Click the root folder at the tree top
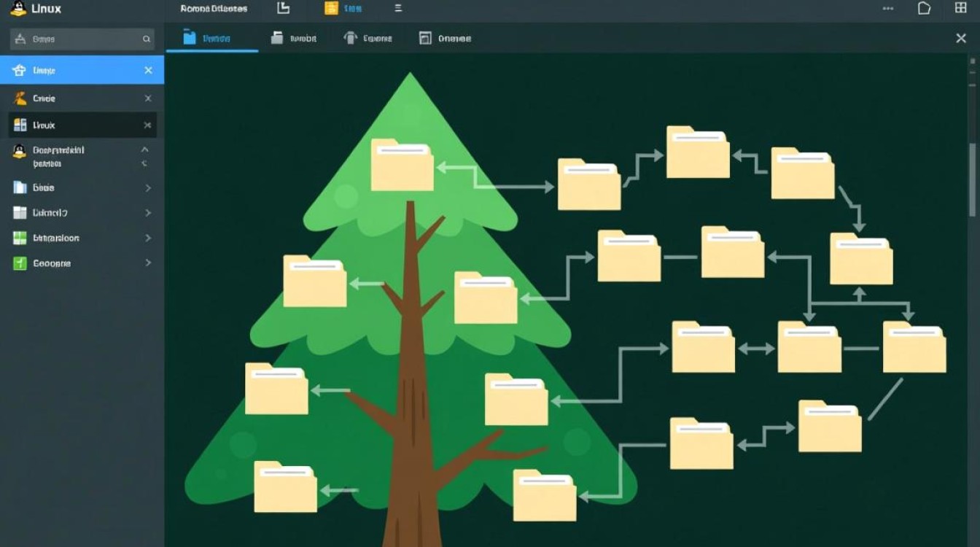 click(x=402, y=166)
